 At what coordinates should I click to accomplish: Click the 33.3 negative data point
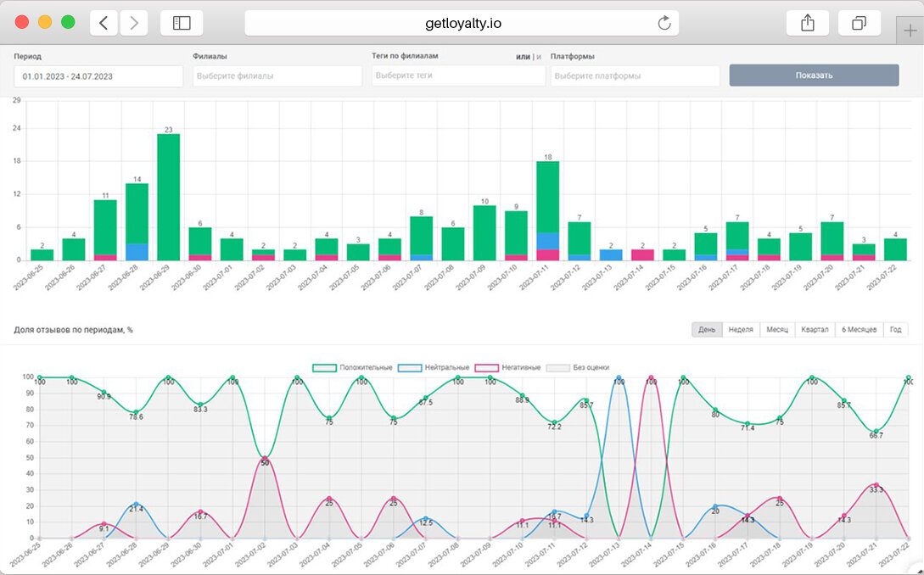pos(876,485)
